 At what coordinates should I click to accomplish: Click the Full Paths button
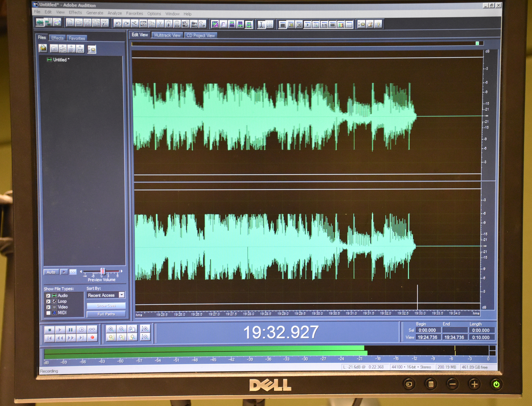106,314
